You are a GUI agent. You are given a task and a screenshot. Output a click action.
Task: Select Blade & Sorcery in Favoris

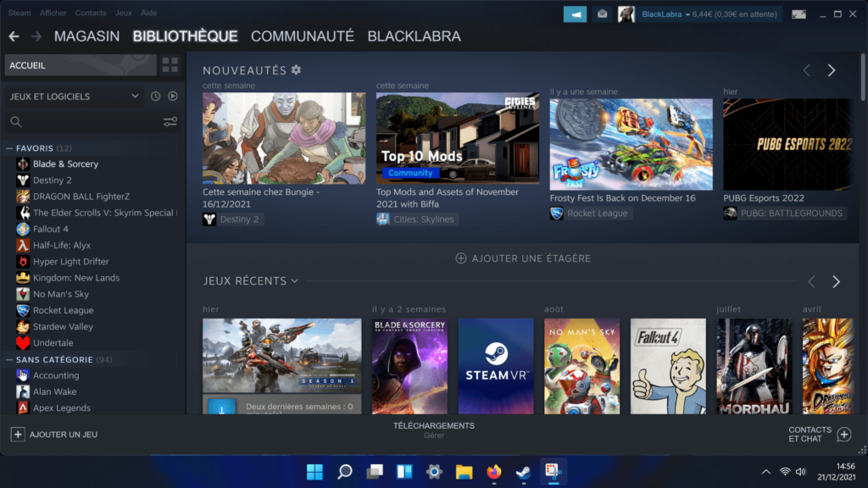pos(65,164)
